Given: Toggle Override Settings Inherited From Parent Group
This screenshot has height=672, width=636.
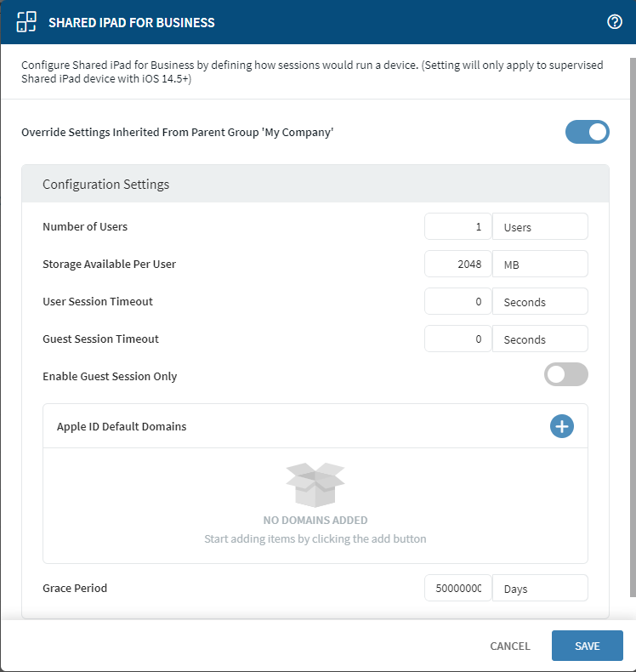Looking at the screenshot, I should [587, 132].
